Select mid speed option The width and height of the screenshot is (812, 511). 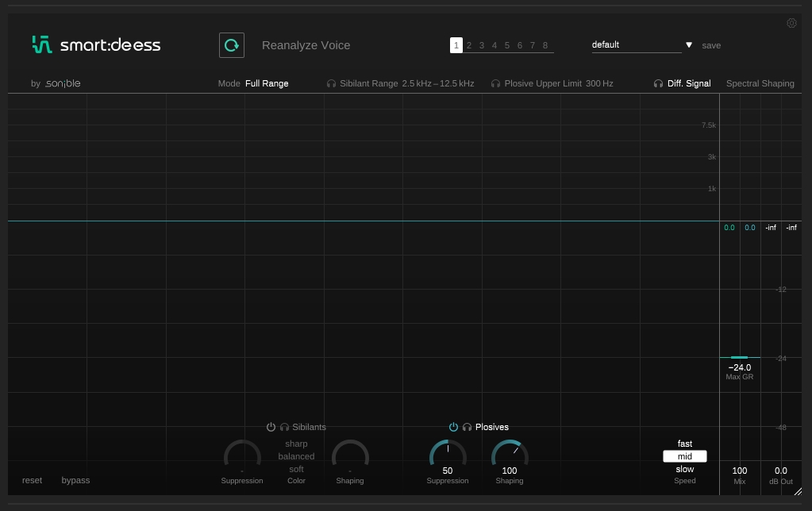(685, 456)
